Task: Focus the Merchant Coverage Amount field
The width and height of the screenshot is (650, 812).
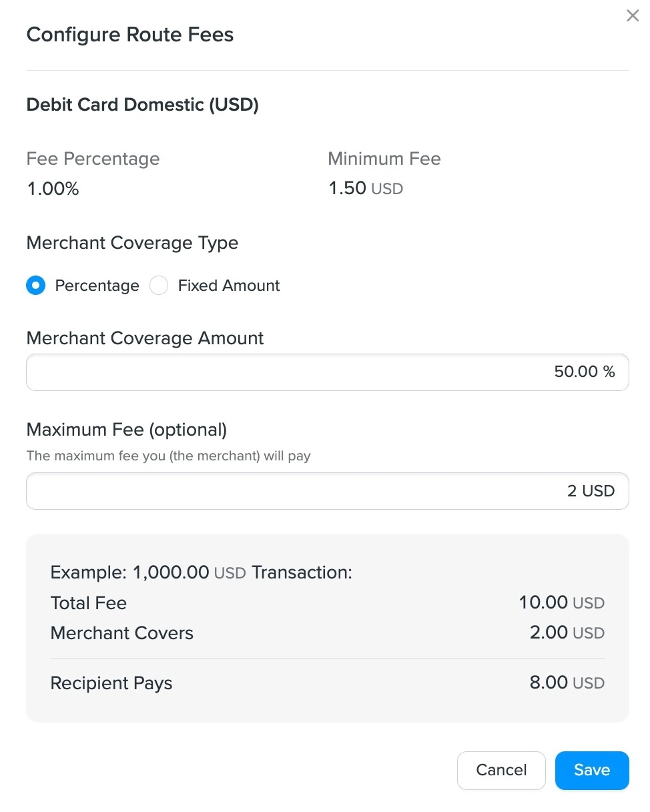Action: click(x=328, y=372)
